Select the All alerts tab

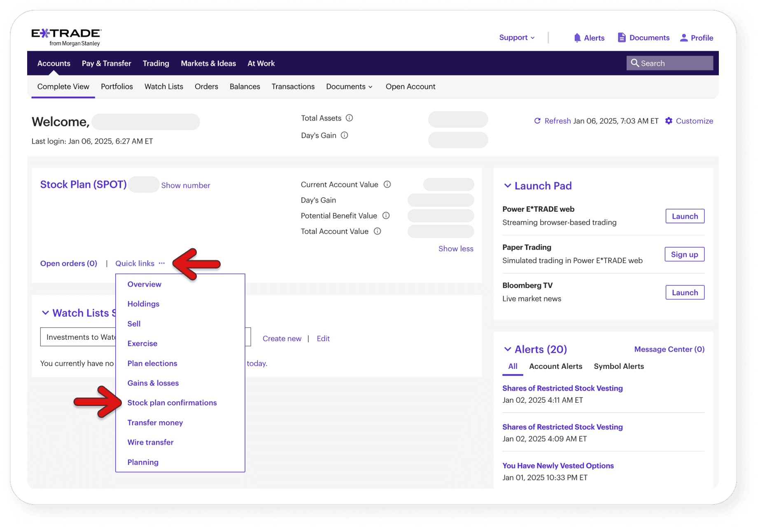[513, 366]
